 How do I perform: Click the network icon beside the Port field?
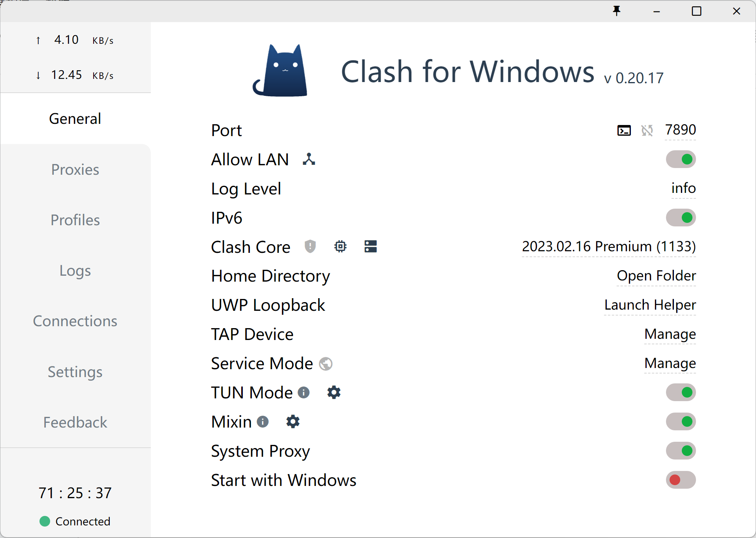coord(647,130)
